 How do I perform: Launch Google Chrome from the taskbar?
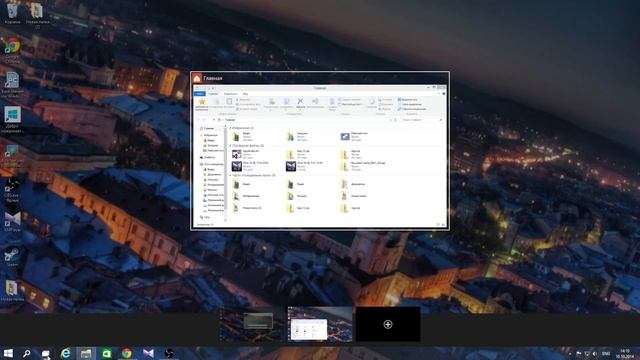tap(127, 353)
